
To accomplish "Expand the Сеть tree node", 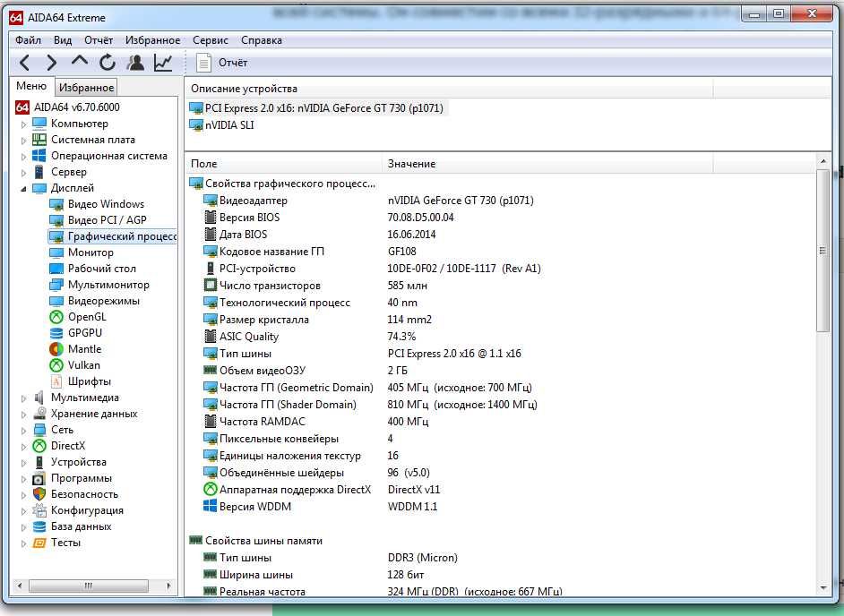I will [x=23, y=431].
